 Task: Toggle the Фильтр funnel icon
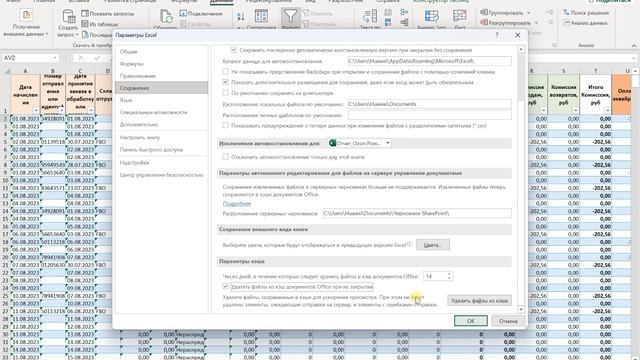tap(290, 16)
